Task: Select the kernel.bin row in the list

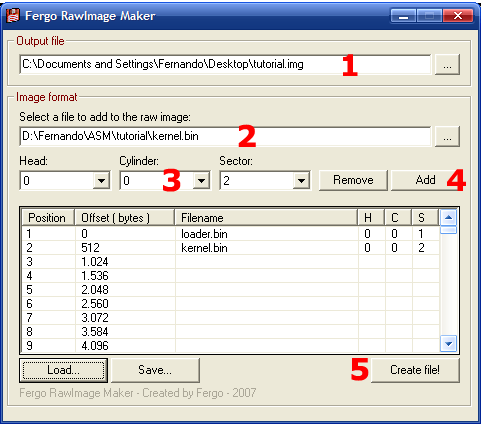Action: [230, 248]
